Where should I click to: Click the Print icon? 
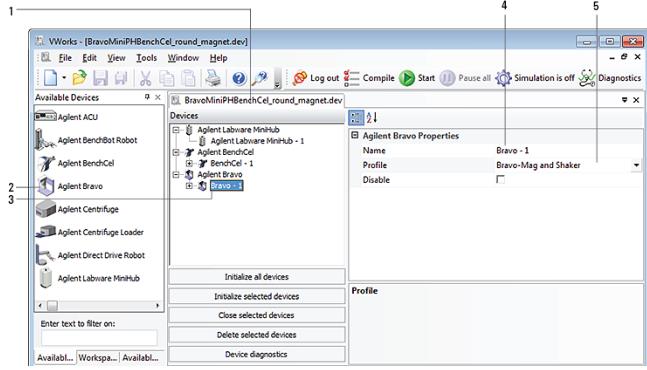coord(213,78)
